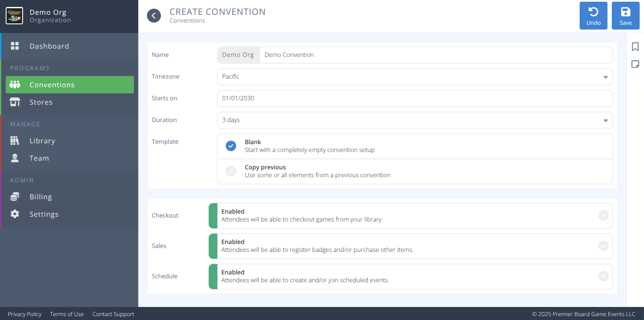Click the Conventions attendees icon
Image resolution: width=644 pixels, height=320 pixels.
coord(15,84)
